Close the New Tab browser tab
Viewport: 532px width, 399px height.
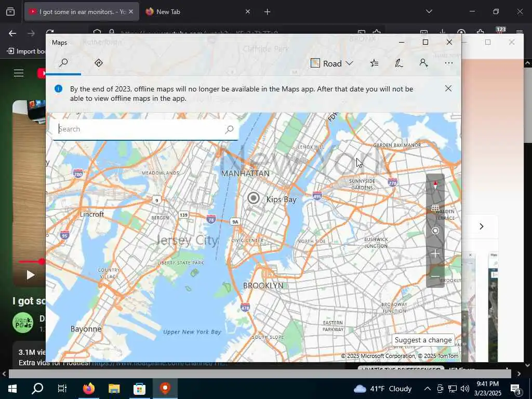248,12
